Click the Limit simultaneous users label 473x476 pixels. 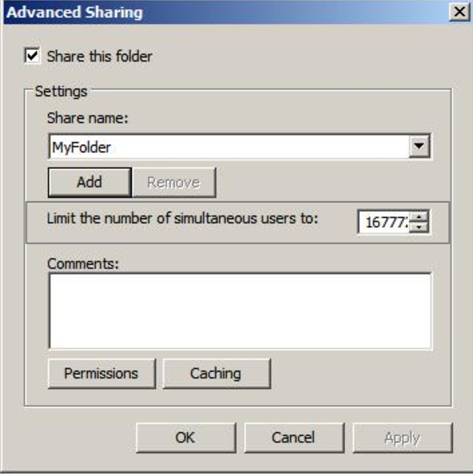182,219
